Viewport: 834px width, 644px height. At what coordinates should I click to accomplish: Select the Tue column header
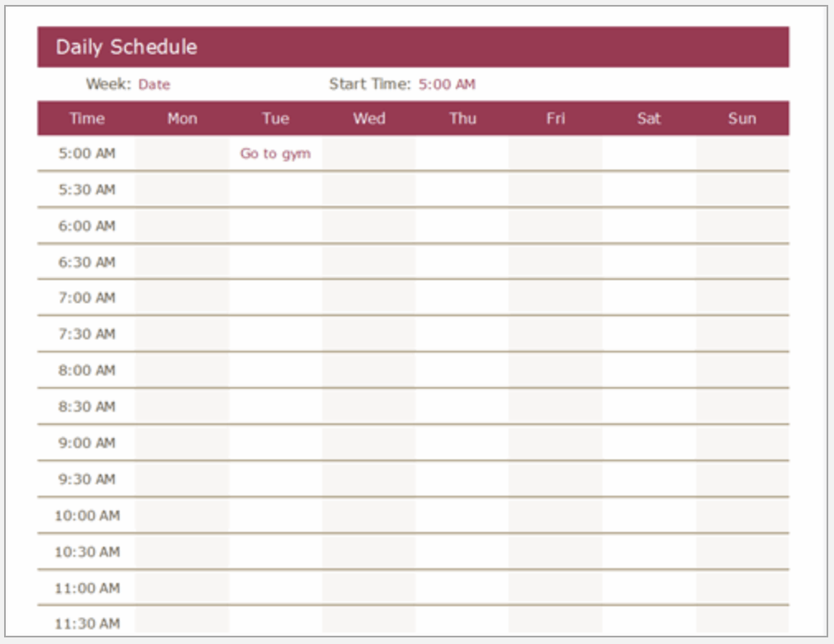click(x=275, y=119)
